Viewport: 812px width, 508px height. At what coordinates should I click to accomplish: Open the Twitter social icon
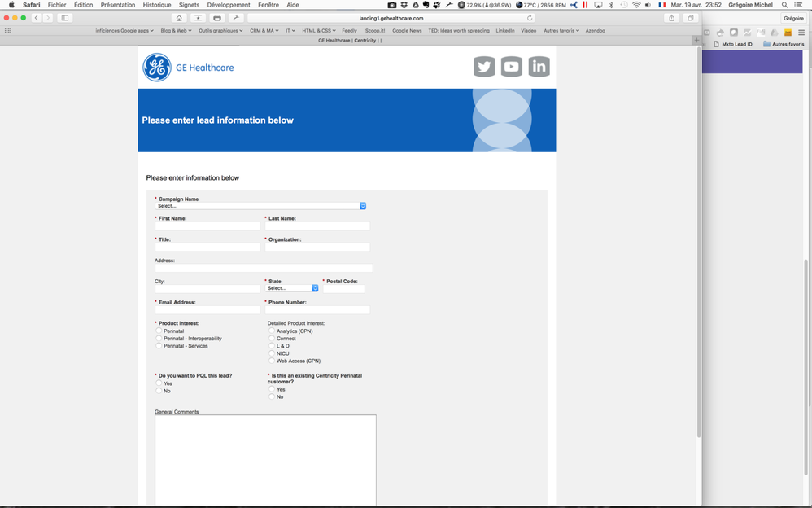tap(484, 67)
